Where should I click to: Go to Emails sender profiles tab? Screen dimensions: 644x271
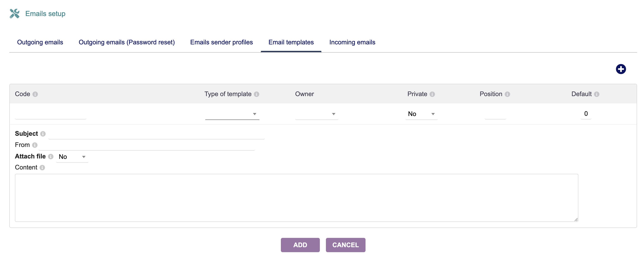pyautogui.click(x=221, y=42)
